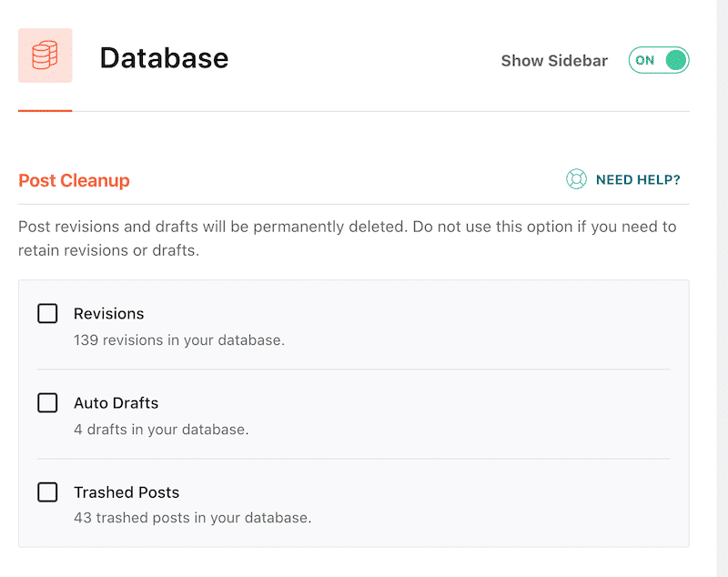Click the 43 trashed posts count text
728x577 pixels.
tap(193, 517)
